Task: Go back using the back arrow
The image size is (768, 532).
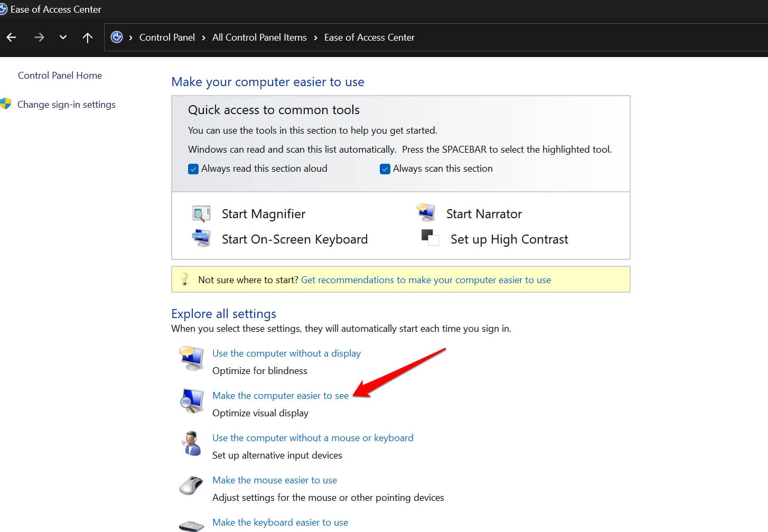Action: (12, 38)
